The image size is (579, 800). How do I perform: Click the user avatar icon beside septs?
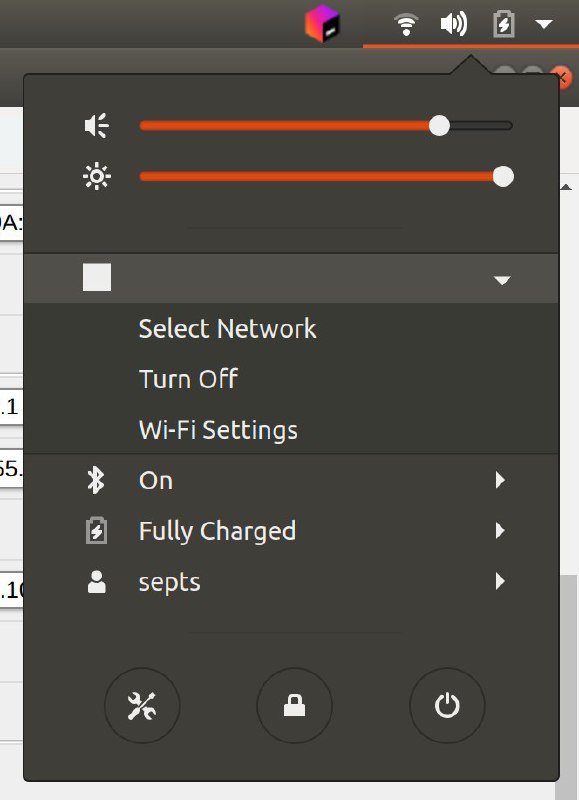click(x=96, y=582)
